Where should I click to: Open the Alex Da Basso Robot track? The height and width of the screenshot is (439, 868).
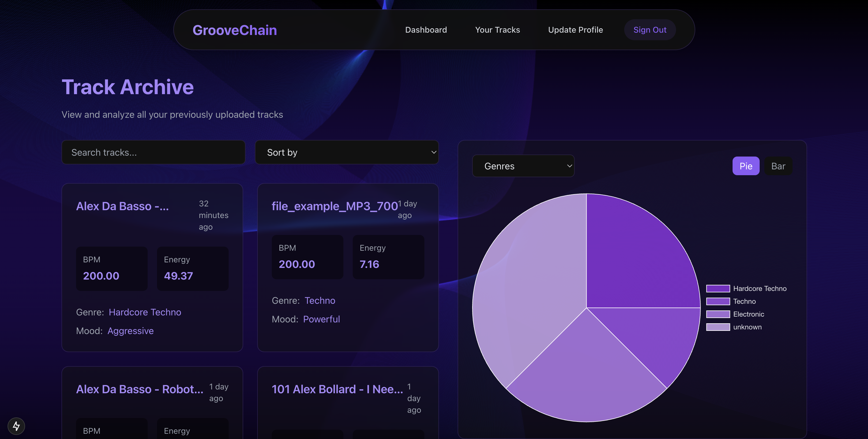tap(140, 389)
